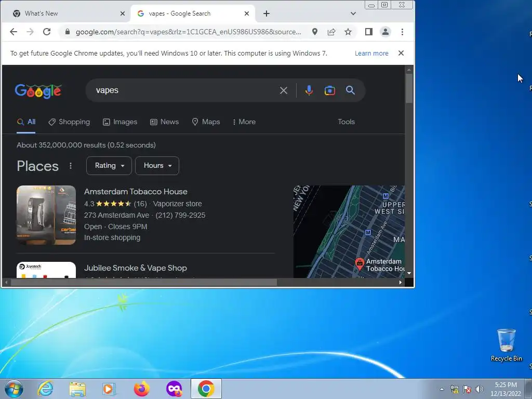Image resolution: width=532 pixels, height=399 pixels.
Task: Click the horizontal scrollbar left arrow
Action: pyautogui.click(x=6, y=282)
